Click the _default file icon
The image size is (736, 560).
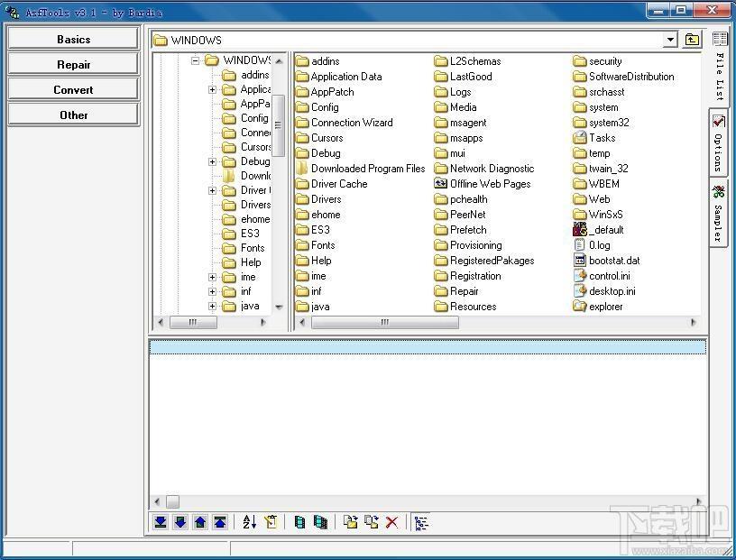580,230
